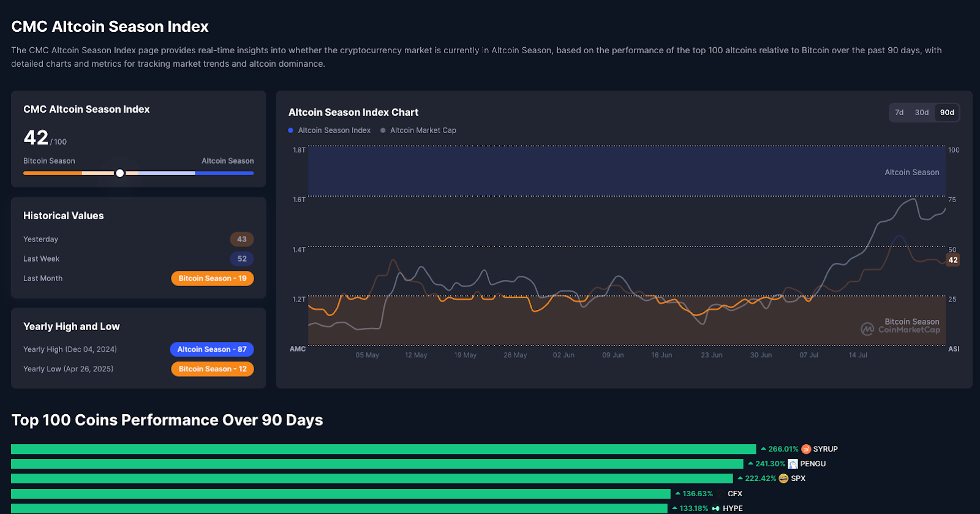Viewport: 980px width, 514px height.
Task: Click the Yesterday value badge 43
Action: pos(242,239)
